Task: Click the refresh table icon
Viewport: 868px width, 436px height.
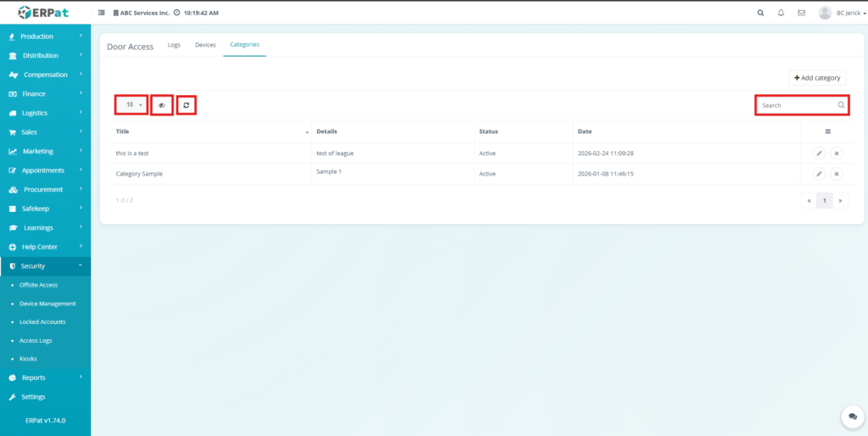Action: (x=186, y=105)
